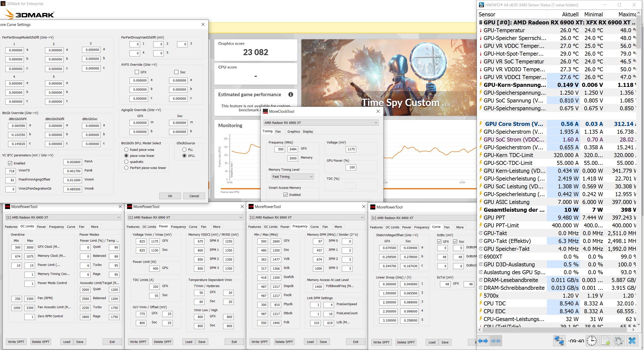Start HWiNFO sensor logging file icon
This screenshot has height=350, width=644.
pos(605,341)
